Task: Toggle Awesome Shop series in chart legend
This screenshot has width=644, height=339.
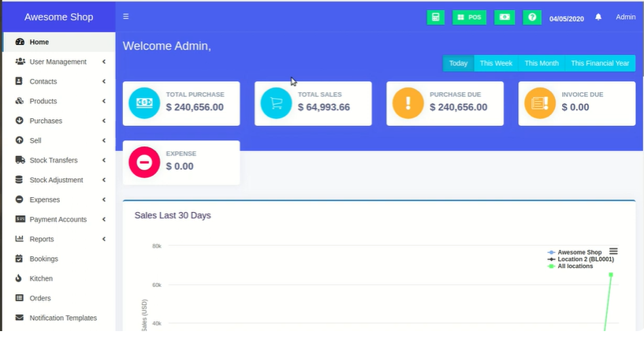Action: 579,252
